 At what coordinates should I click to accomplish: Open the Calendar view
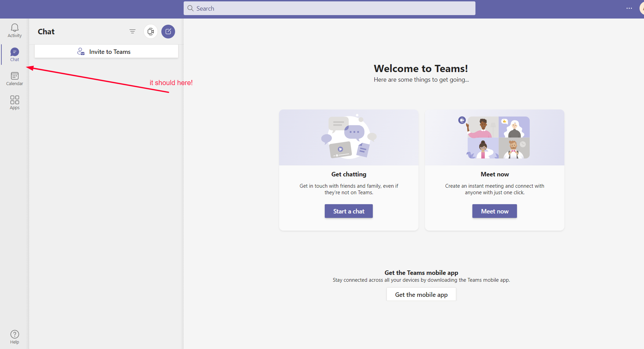click(14, 79)
